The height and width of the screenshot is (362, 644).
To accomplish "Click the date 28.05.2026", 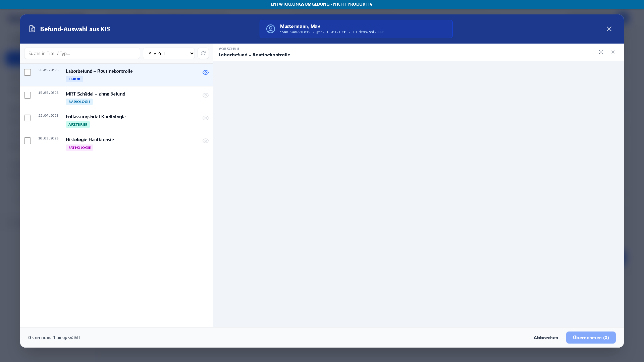I will [x=48, y=70].
